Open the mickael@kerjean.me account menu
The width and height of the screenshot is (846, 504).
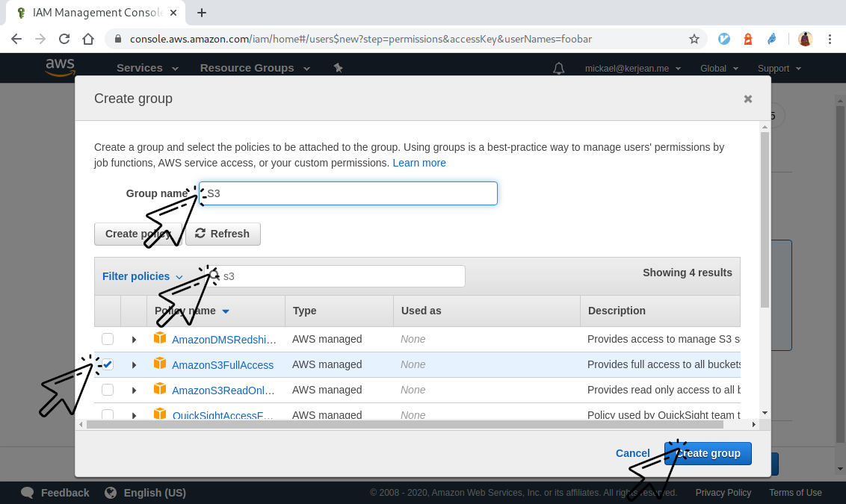(633, 69)
